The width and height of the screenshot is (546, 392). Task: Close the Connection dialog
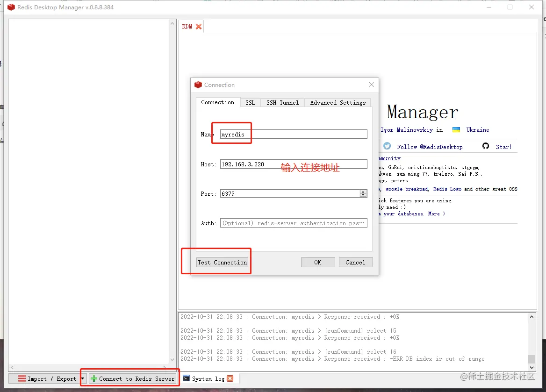(371, 85)
